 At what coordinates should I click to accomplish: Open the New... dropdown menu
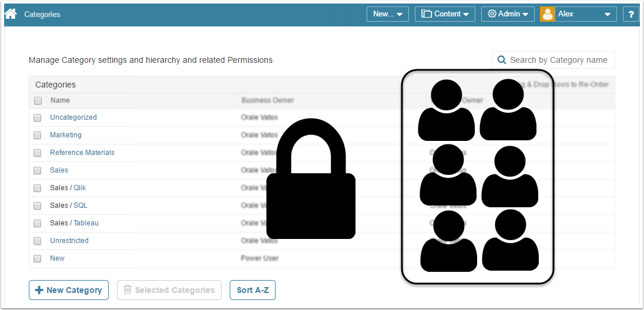coord(387,14)
